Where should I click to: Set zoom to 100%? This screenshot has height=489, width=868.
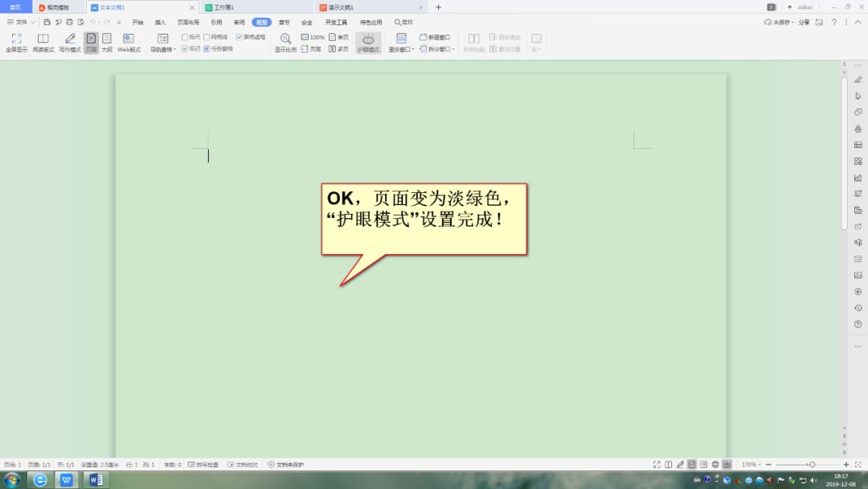tap(313, 37)
